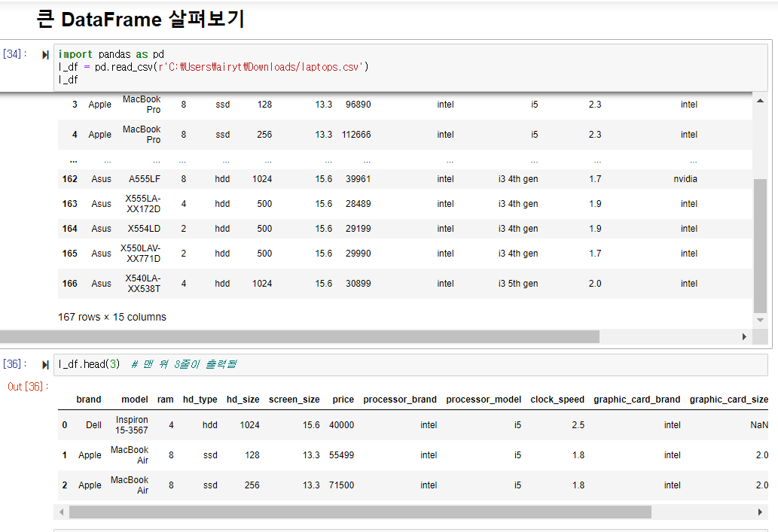The image size is (778, 532).
Task: Click the price value 39961
Action: [358, 179]
